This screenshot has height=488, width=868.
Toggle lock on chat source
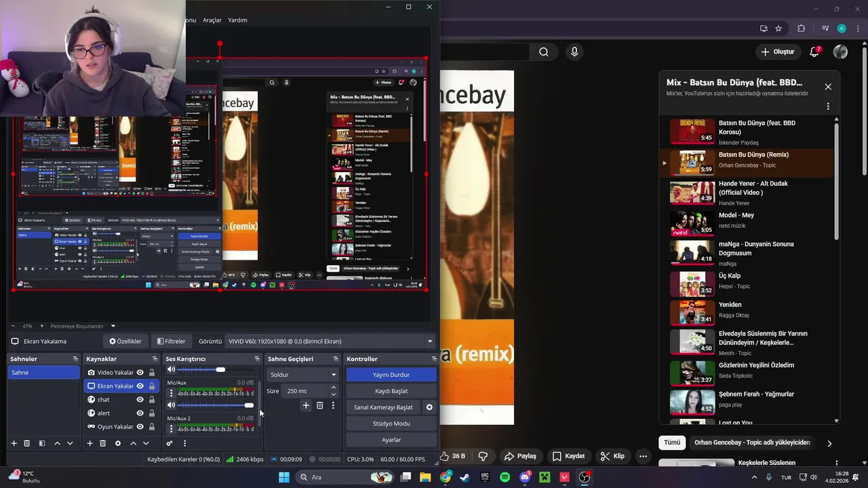[x=152, y=399]
